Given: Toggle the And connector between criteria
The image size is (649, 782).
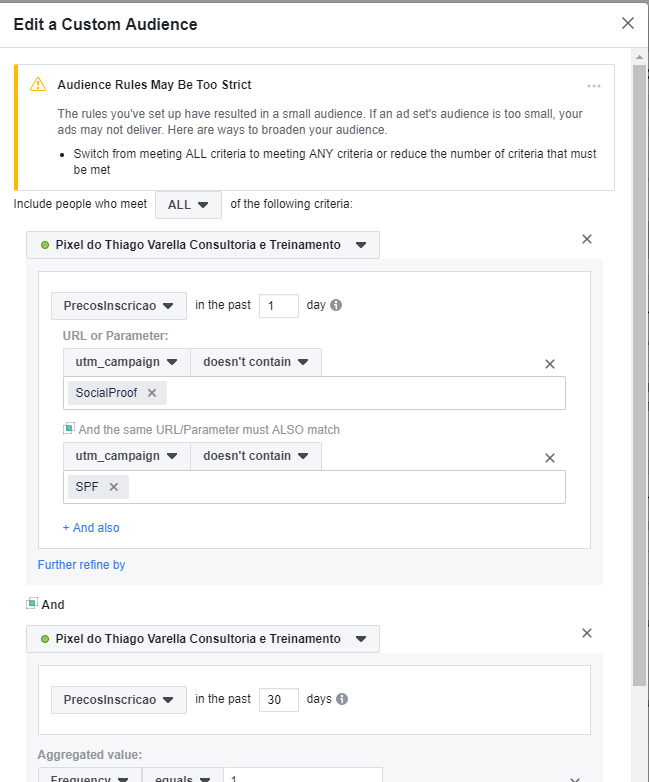Looking at the screenshot, I should click(32, 604).
